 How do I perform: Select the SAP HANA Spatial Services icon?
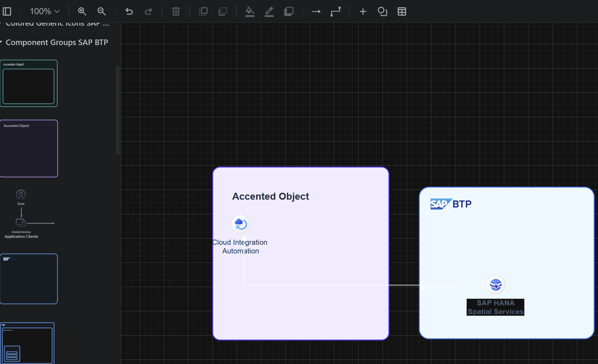[496, 285]
